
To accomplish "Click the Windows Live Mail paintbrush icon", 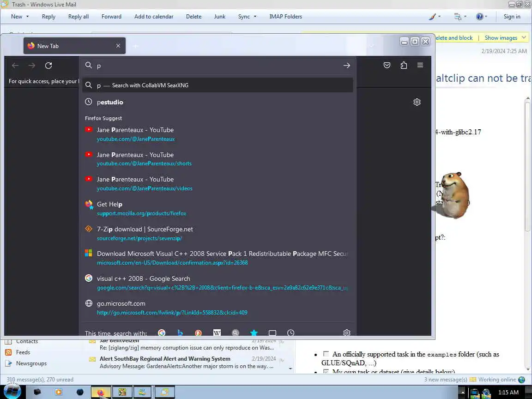I will [432, 17].
